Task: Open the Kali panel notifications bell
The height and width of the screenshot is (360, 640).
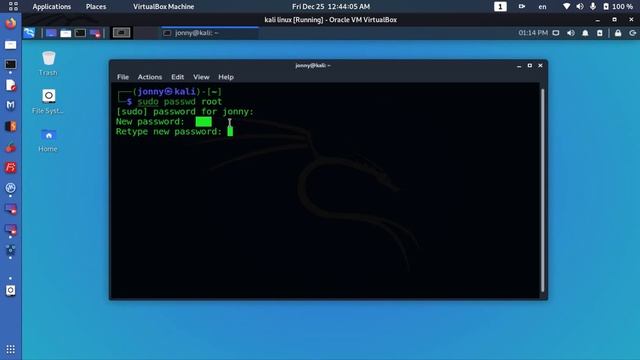Action: pyautogui.click(x=585, y=33)
